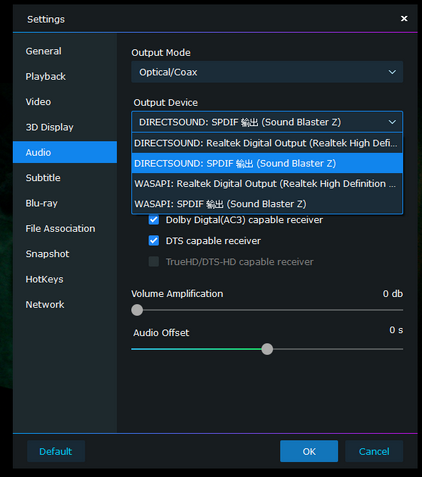Collapse the Output Device dropdown via its chevron
This screenshot has width=422, height=477.
[392, 122]
